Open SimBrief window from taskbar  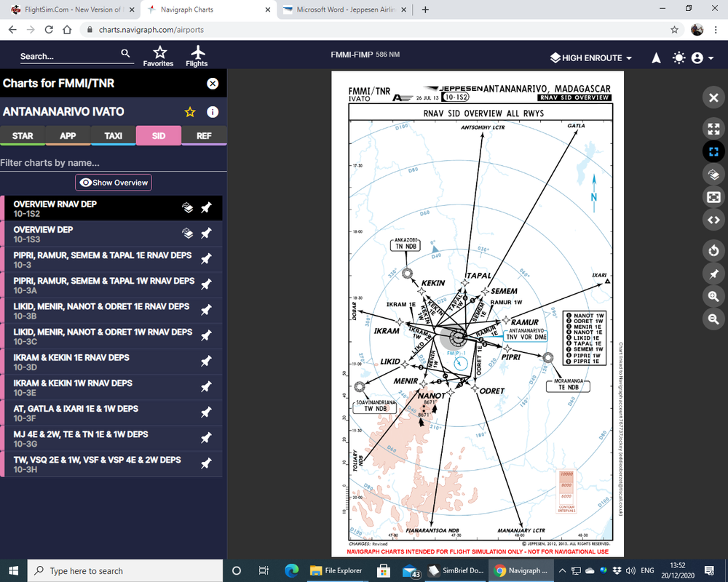tap(456, 570)
